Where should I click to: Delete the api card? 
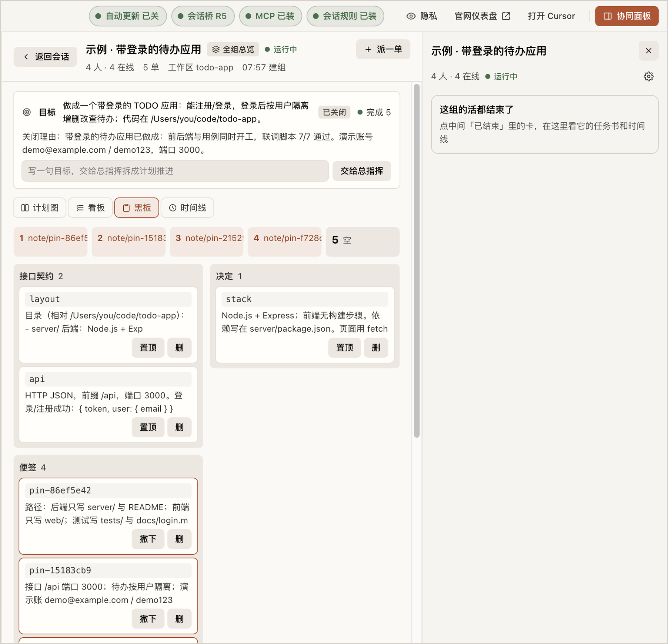coord(179,427)
